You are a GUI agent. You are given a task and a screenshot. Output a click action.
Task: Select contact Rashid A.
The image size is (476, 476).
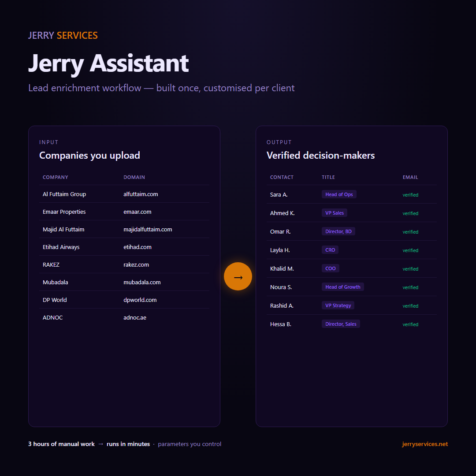[x=282, y=306]
